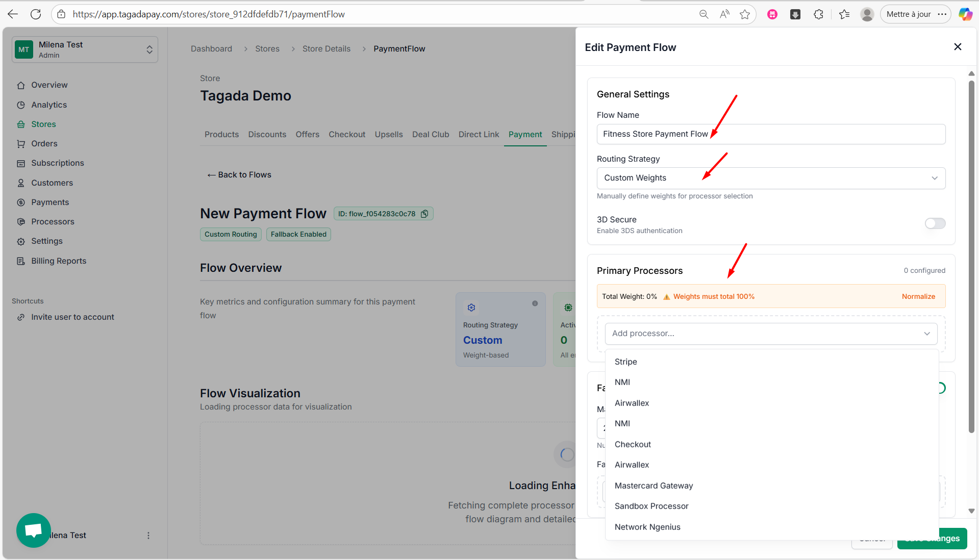Switch to the Discounts tab
Image resolution: width=979 pixels, height=560 pixels.
(x=267, y=134)
